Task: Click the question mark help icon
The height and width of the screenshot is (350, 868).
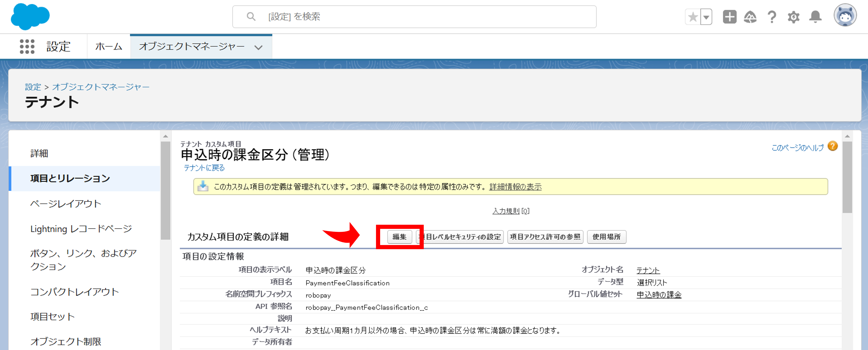Action: 772,17
